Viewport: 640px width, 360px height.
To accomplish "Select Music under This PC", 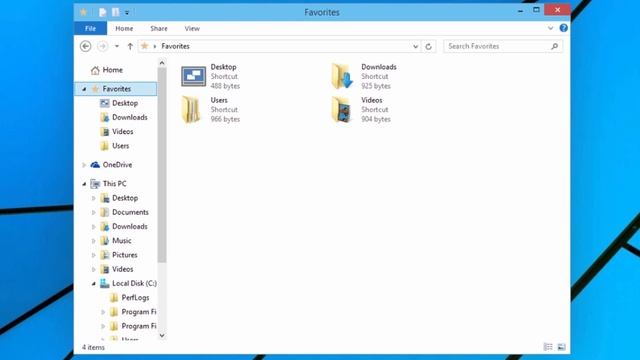I will pyautogui.click(x=122, y=240).
